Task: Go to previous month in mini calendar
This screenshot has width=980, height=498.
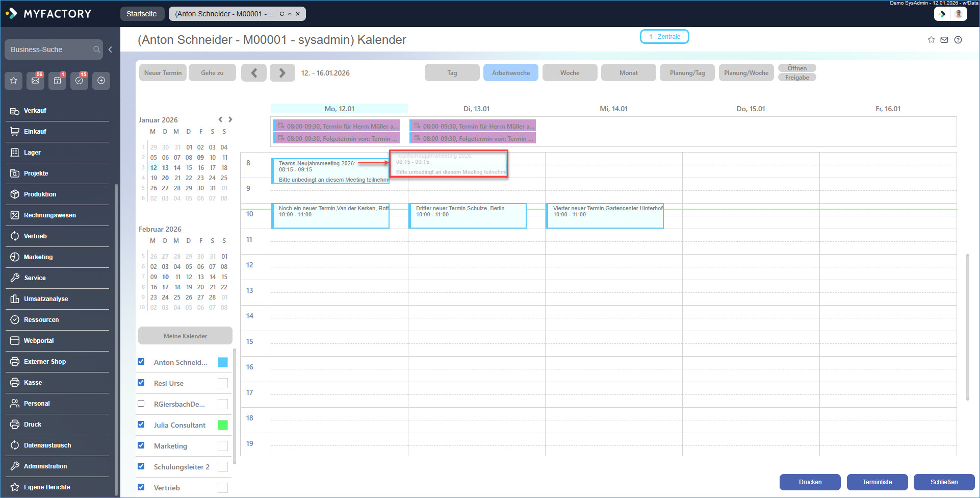Action: [x=220, y=119]
